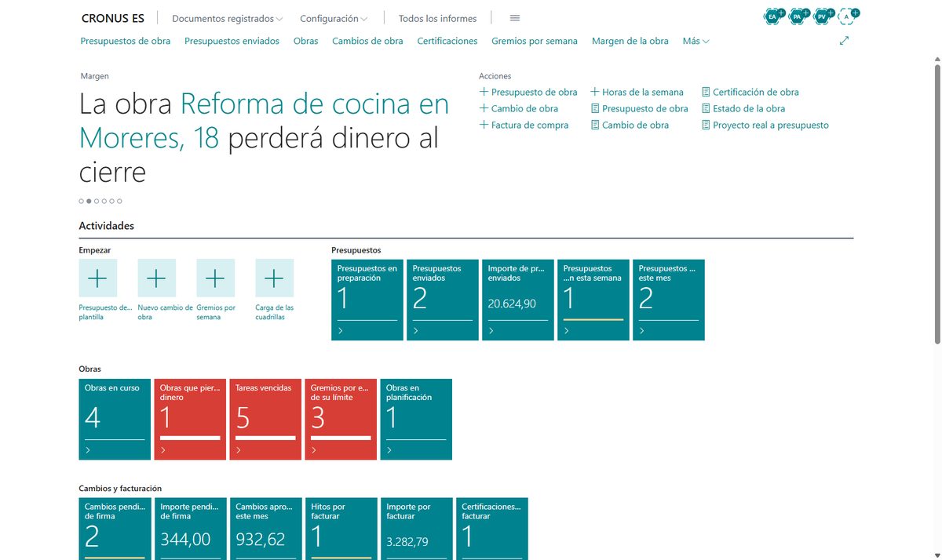This screenshot has width=942, height=560.
Task: Go to Margen de la obra
Action: click(630, 41)
